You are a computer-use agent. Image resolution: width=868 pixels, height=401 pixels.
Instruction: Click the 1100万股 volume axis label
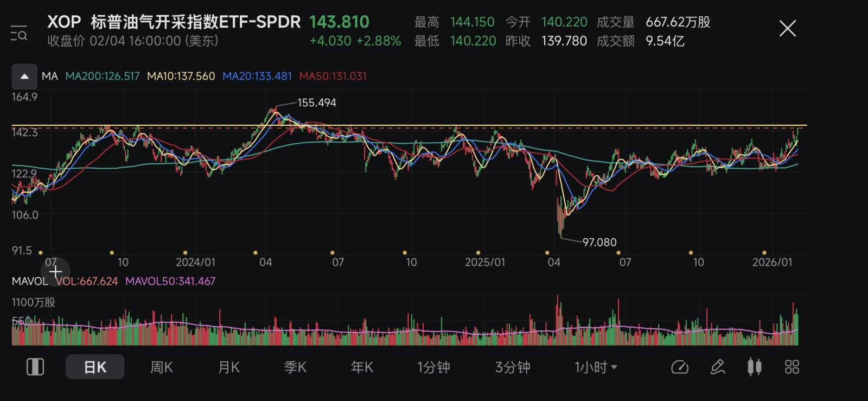pyautogui.click(x=34, y=302)
